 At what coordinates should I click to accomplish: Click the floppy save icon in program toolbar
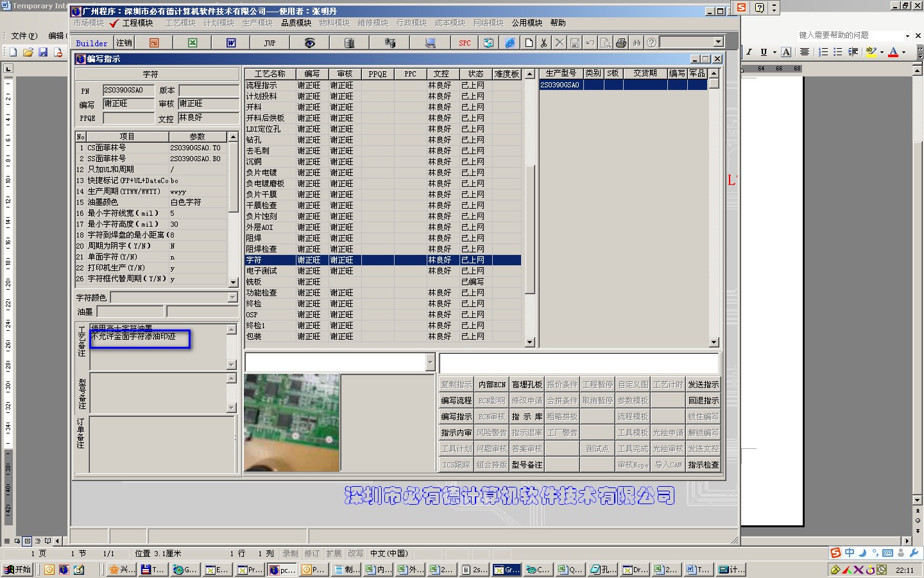(575, 43)
